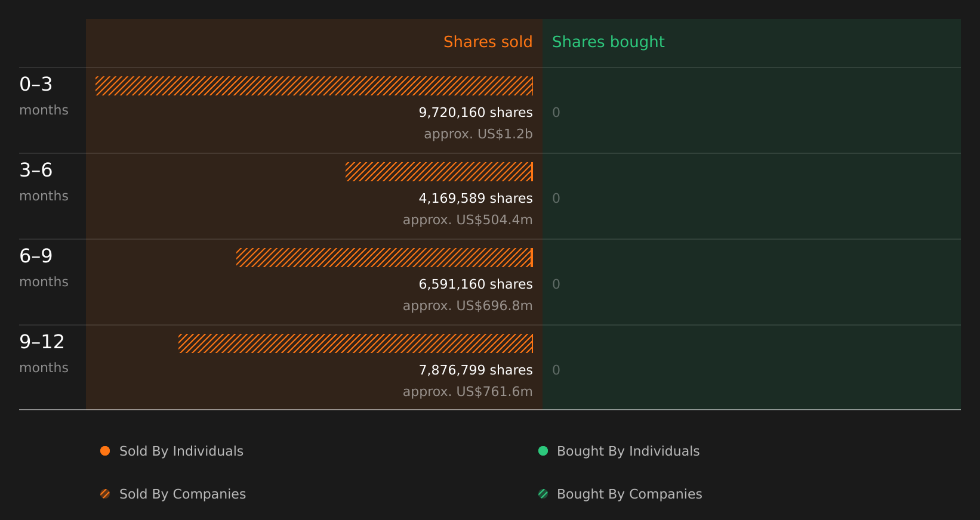Viewport: 980px width, 520px height.
Task: Click the striped Bought By Companies legend icon
Action: 543,494
